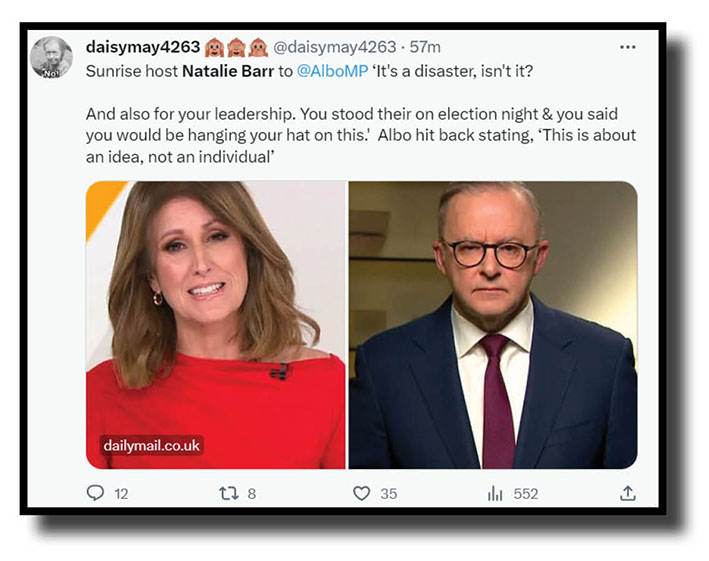The height and width of the screenshot is (561, 709).
Task: Click the reply speech bubble icon
Action: 96,493
